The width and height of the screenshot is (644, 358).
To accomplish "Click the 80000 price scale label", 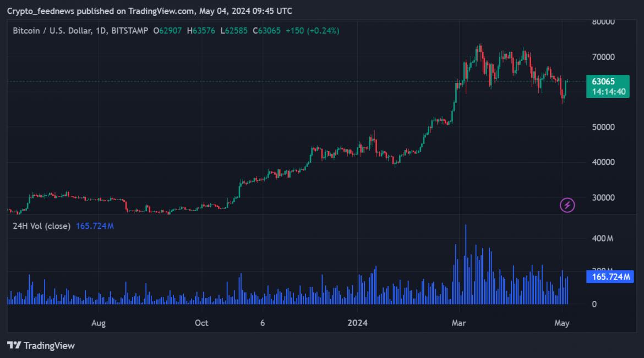I will 603,22.
